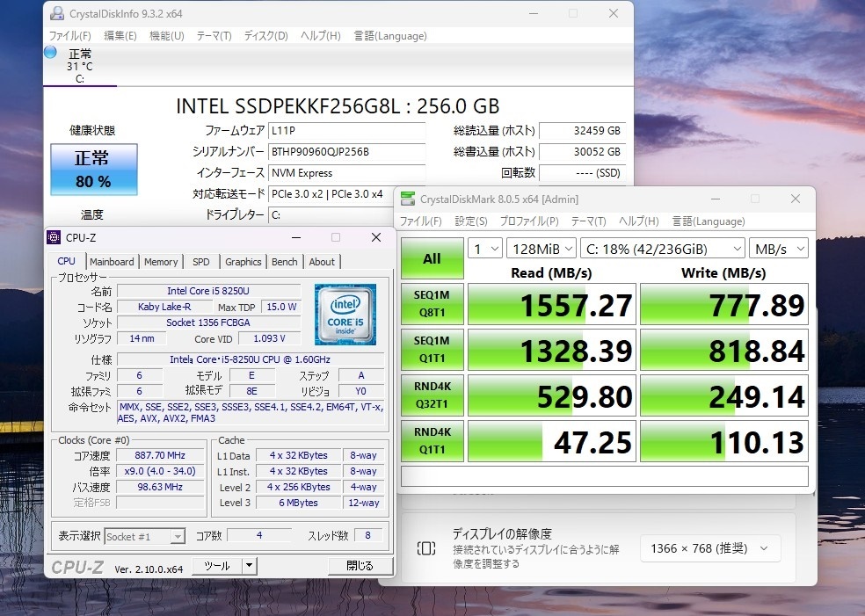Click the empty comment field in CrystalDiskMark
The height and width of the screenshot is (616, 865).
pos(605,476)
